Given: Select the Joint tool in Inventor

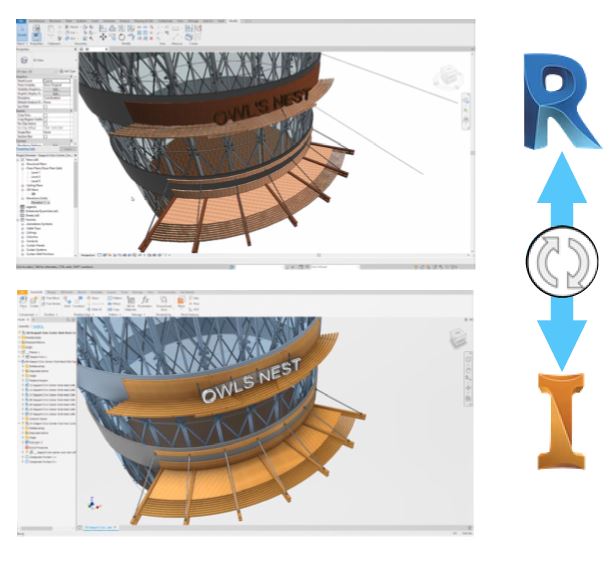Looking at the screenshot, I should click(x=68, y=301).
